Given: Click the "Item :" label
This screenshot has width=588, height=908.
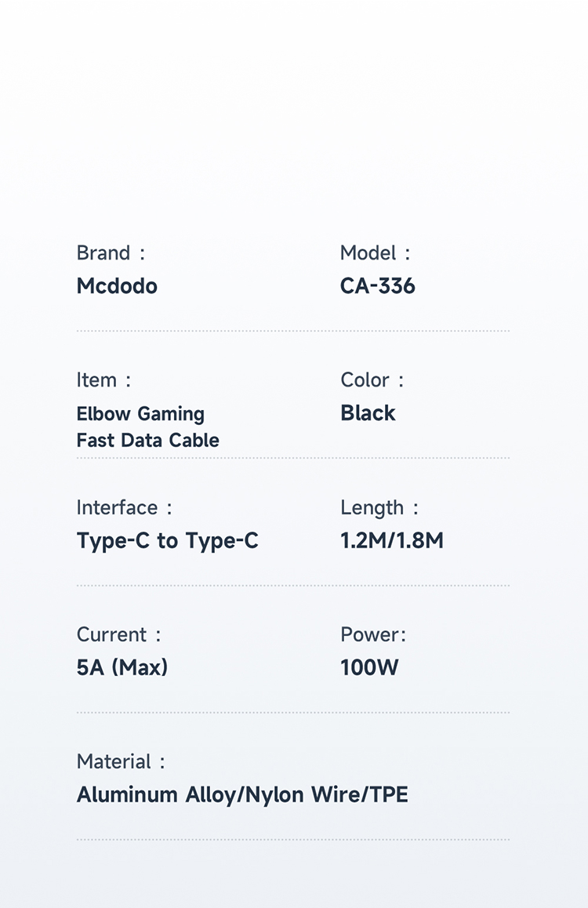Looking at the screenshot, I should (x=103, y=380).
